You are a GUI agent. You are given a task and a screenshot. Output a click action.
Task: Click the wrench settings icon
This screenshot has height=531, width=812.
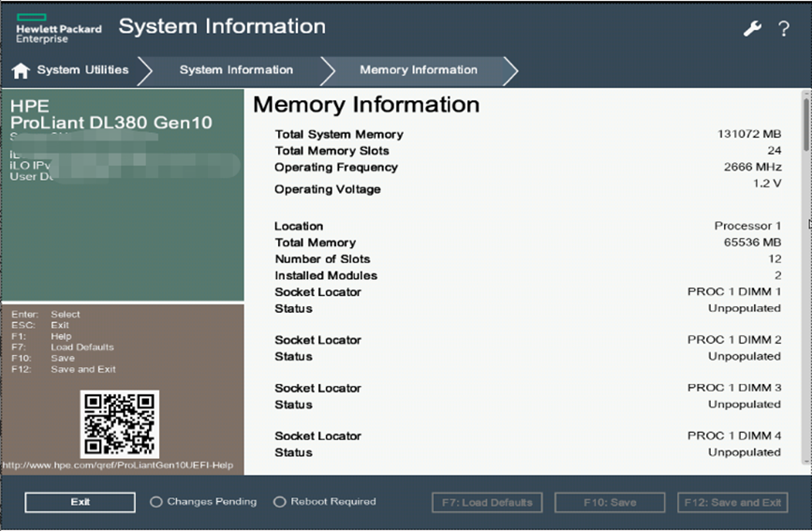click(x=752, y=28)
